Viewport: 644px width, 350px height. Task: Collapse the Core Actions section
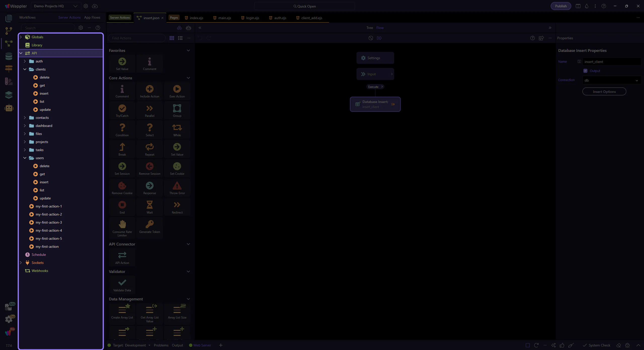(188, 78)
